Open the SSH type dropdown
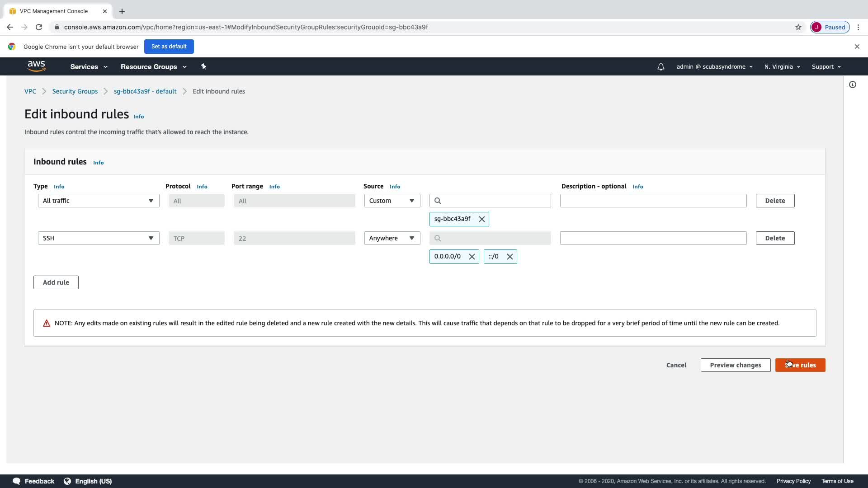The height and width of the screenshot is (488, 868). click(x=99, y=238)
